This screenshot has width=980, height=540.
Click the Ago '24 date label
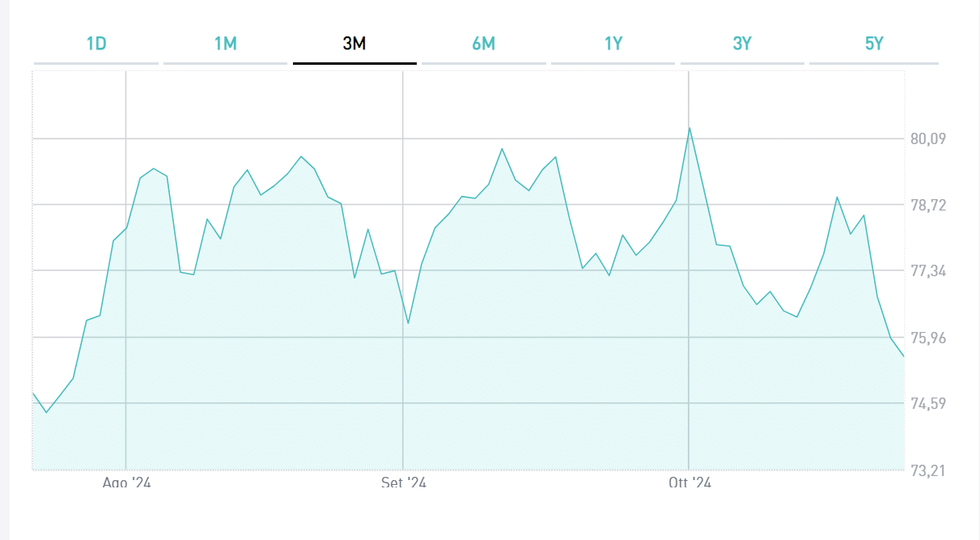coord(127,483)
